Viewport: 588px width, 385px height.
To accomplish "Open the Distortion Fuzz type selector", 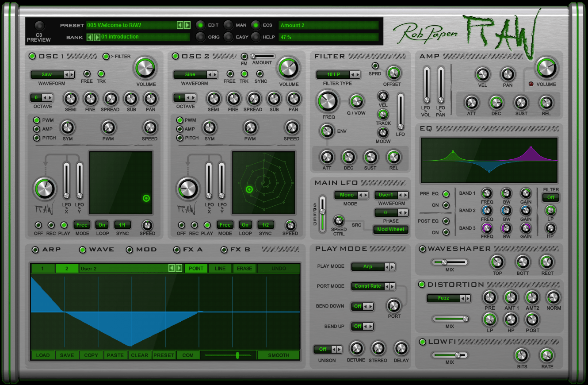I will 449,298.
